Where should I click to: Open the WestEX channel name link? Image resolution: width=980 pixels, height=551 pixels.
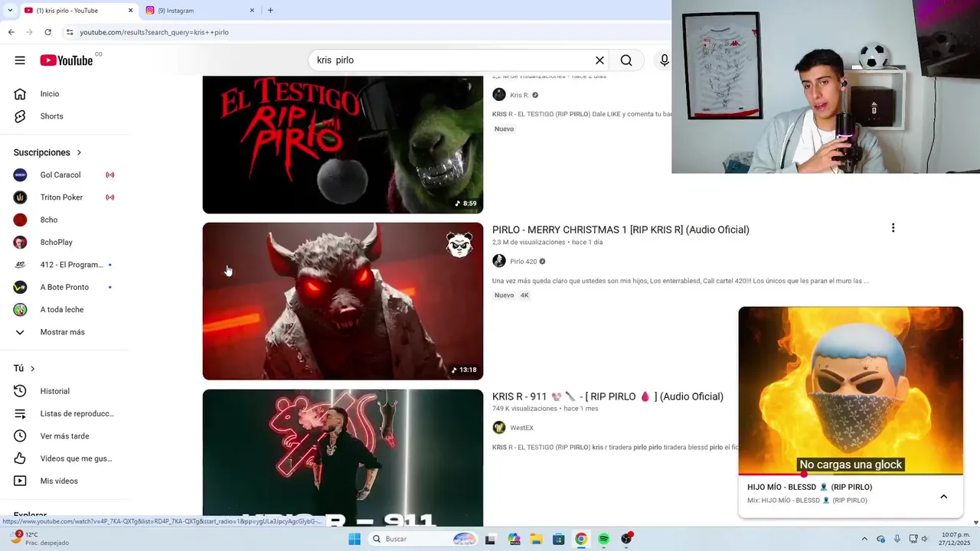521,428
